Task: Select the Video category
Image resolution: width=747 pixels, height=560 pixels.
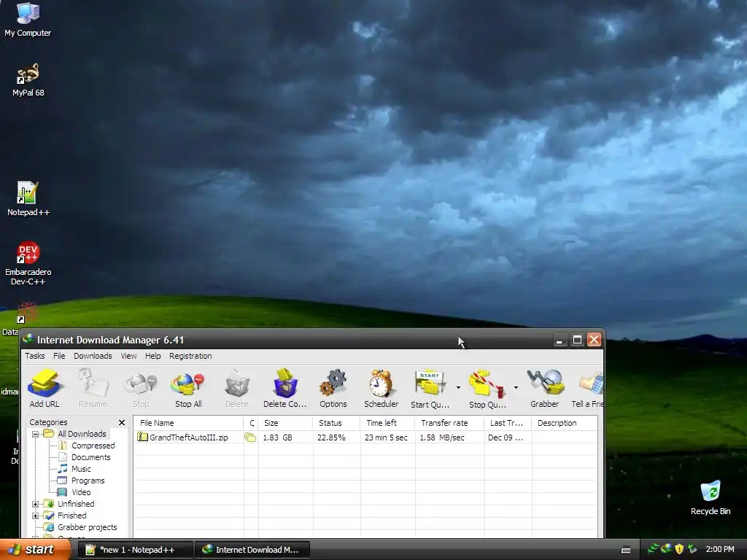Action: [x=81, y=492]
